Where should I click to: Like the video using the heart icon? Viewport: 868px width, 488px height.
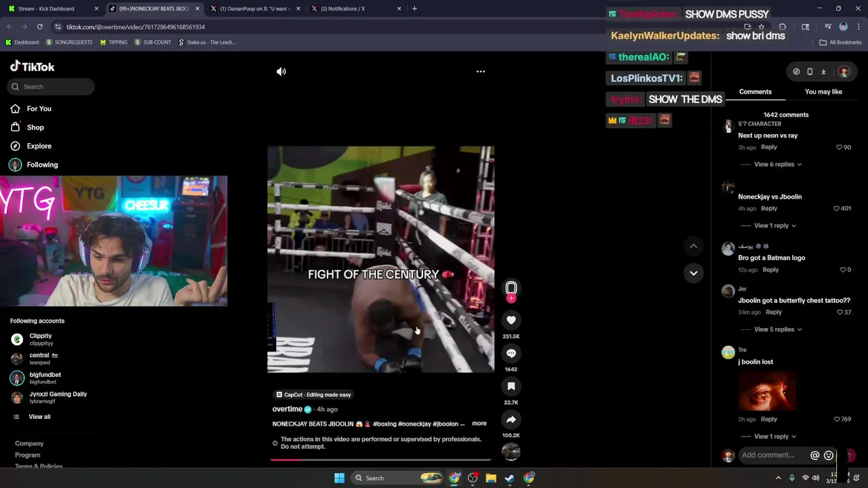tap(511, 320)
